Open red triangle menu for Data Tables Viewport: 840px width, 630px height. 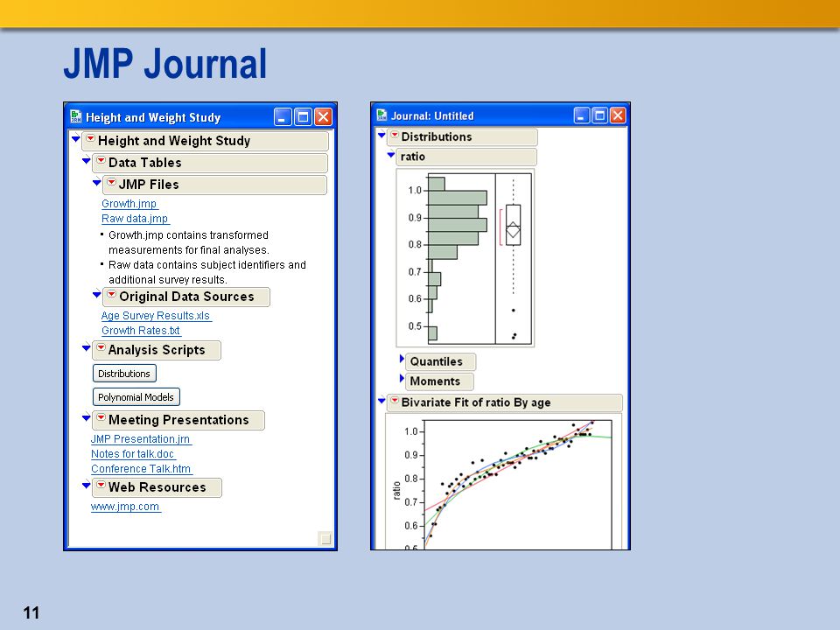point(101,161)
